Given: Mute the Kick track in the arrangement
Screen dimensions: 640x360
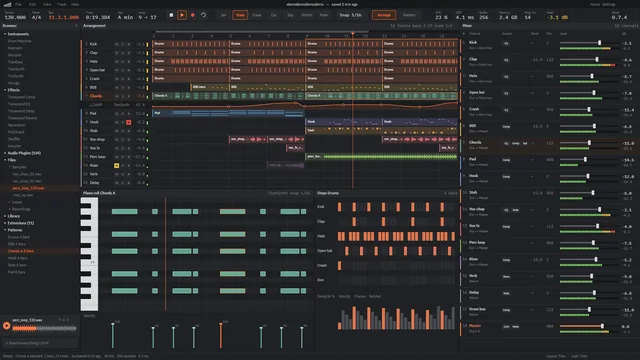Looking at the screenshot, I should point(117,44).
